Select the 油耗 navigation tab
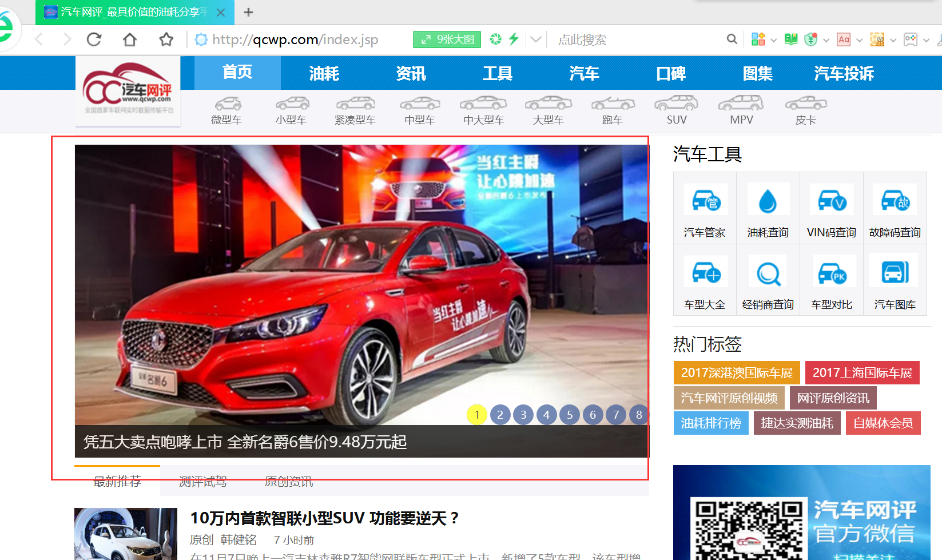Viewport: 942px width, 560px height. click(324, 73)
